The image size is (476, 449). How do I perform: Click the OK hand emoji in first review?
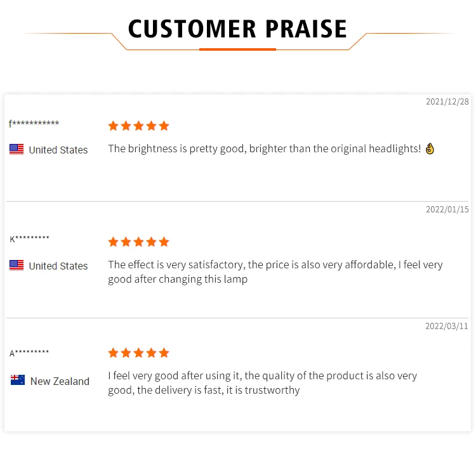point(430,148)
